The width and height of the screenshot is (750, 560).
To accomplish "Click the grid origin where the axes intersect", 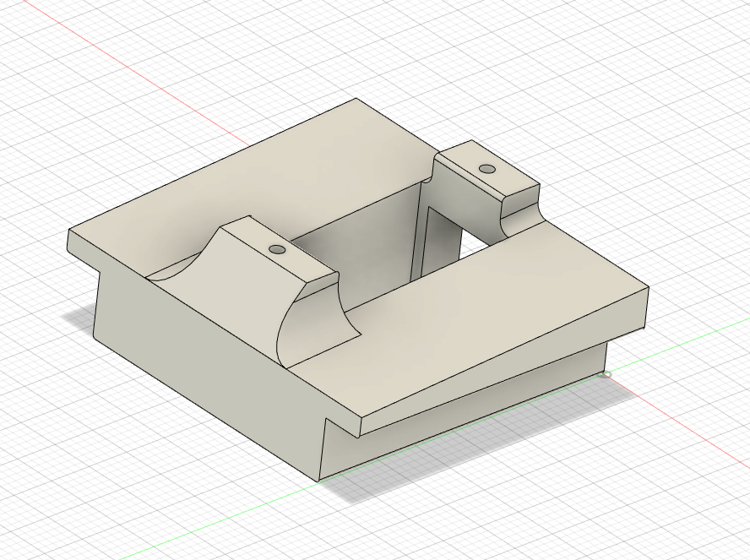I will coord(605,372).
